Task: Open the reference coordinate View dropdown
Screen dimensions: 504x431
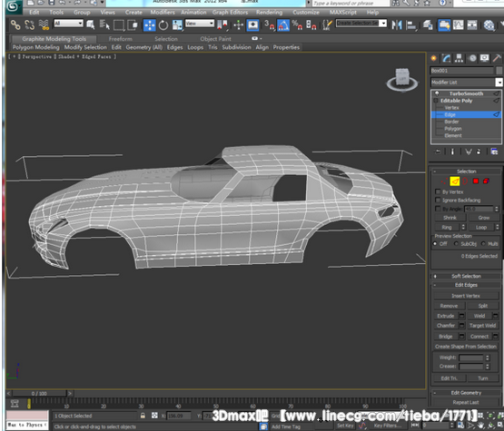Action: point(200,24)
